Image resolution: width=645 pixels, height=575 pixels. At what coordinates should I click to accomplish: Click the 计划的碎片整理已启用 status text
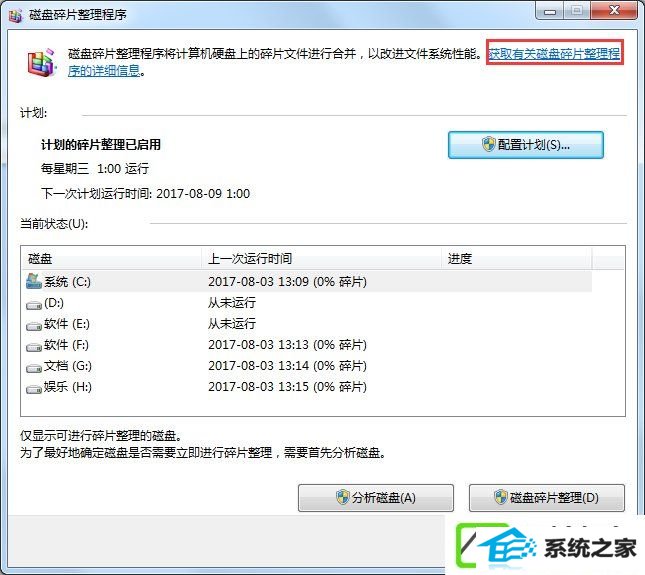tap(101, 145)
